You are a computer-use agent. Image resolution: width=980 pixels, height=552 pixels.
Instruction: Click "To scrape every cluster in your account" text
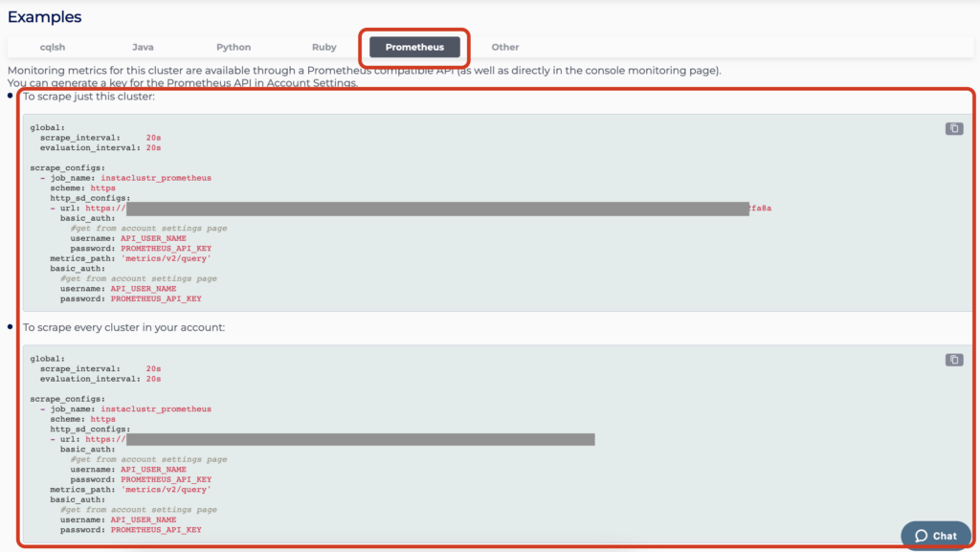click(124, 327)
